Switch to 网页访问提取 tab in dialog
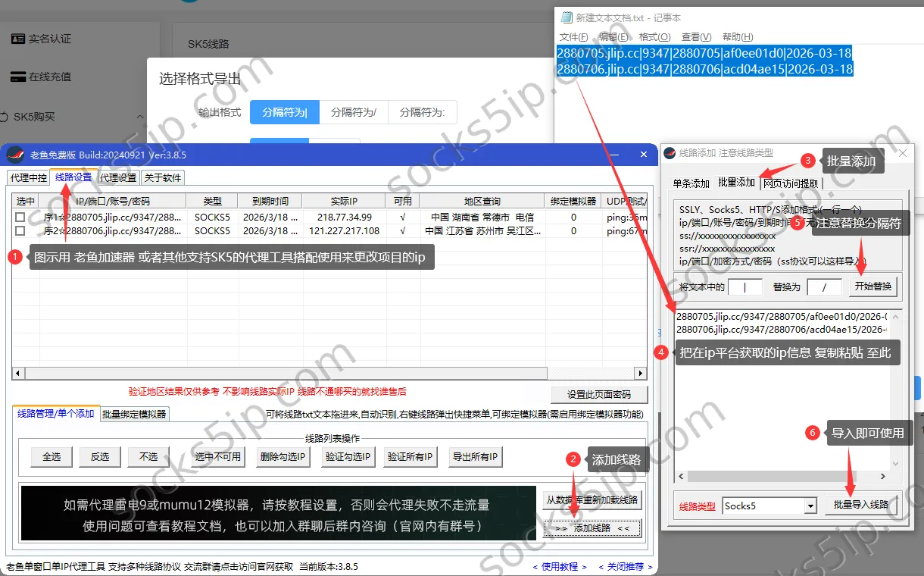This screenshot has height=576, width=924. pos(791,183)
